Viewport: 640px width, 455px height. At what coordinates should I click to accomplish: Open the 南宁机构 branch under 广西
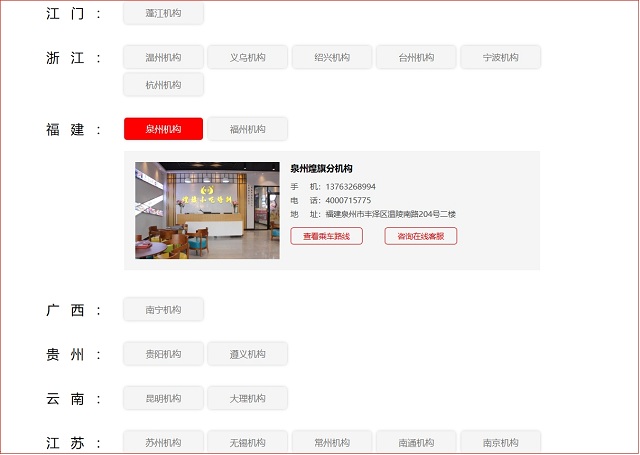point(163,310)
